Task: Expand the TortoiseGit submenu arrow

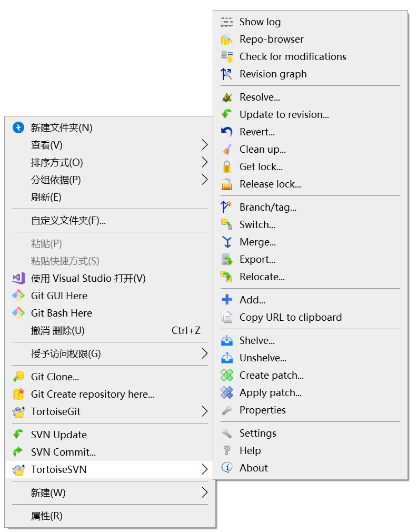Action: pos(205,411)
